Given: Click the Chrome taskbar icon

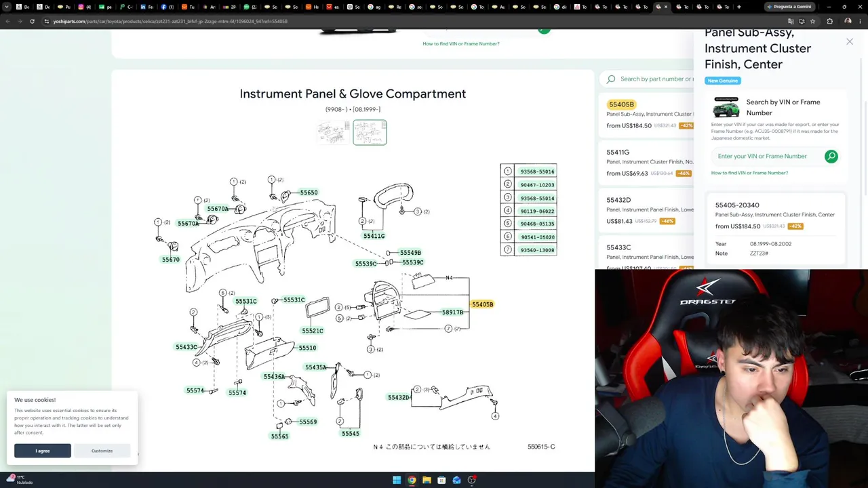Looking at the screenshot, I should 412,481.
